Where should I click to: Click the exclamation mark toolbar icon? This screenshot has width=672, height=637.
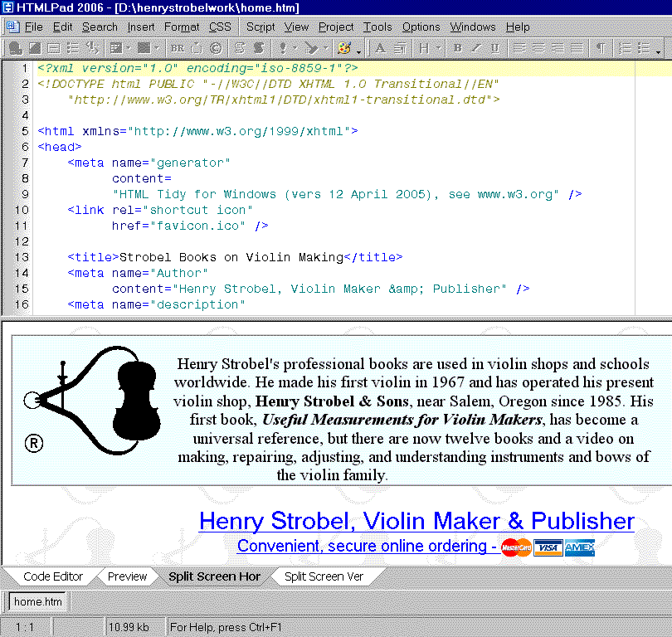click(282, 48)
